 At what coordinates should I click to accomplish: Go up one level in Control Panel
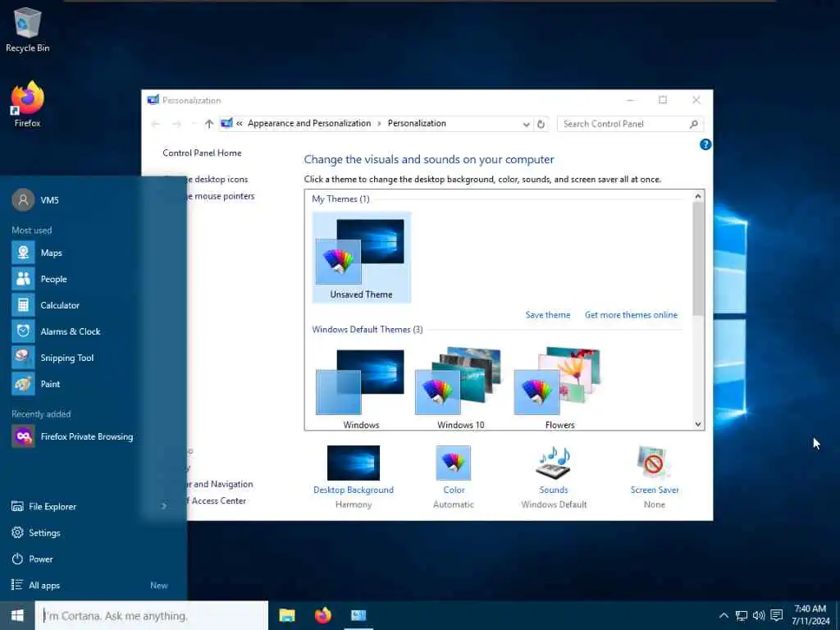[209, 124]
